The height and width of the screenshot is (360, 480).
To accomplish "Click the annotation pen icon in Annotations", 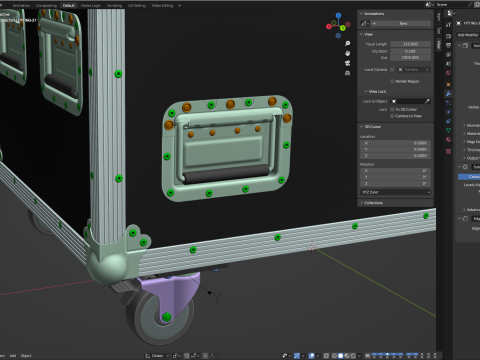I will coord(364,24).
